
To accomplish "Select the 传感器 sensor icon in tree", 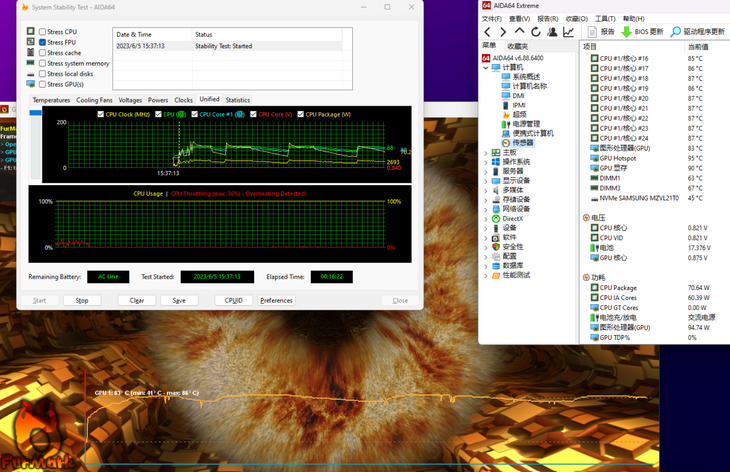I will coord(506,143).
